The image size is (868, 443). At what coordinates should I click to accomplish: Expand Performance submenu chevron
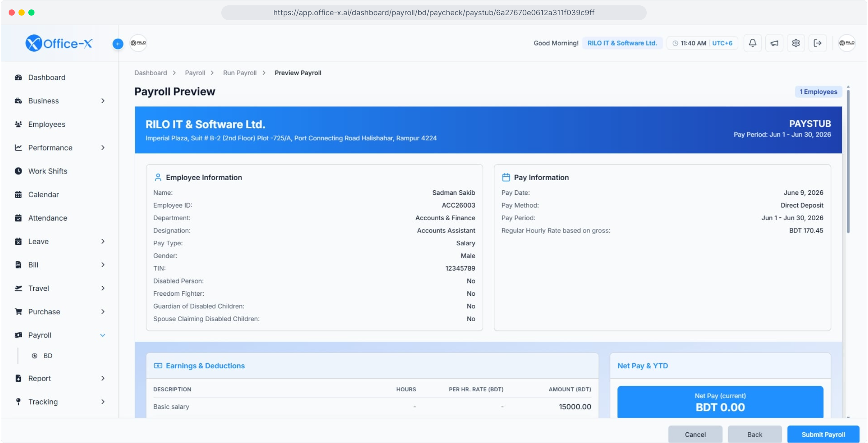(x=103, y=148)
